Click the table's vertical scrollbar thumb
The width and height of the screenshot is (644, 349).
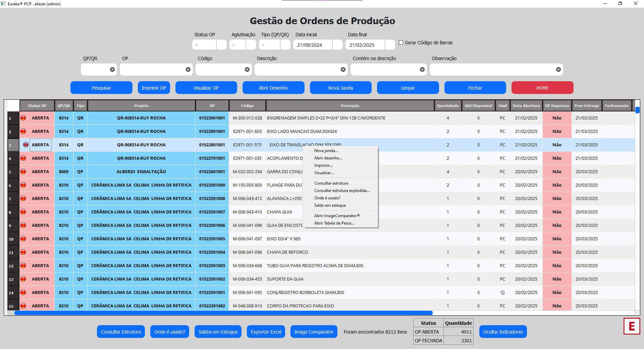(637, 110)
